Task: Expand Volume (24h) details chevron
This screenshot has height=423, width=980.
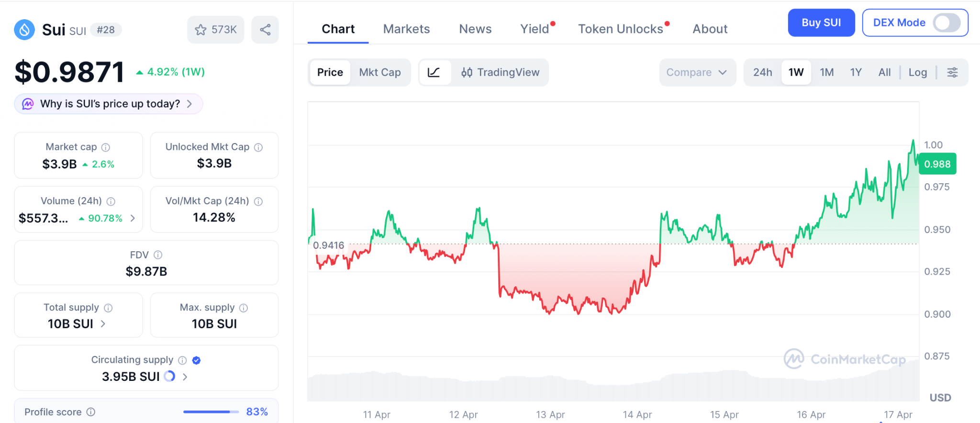Action: pos(133,218)
